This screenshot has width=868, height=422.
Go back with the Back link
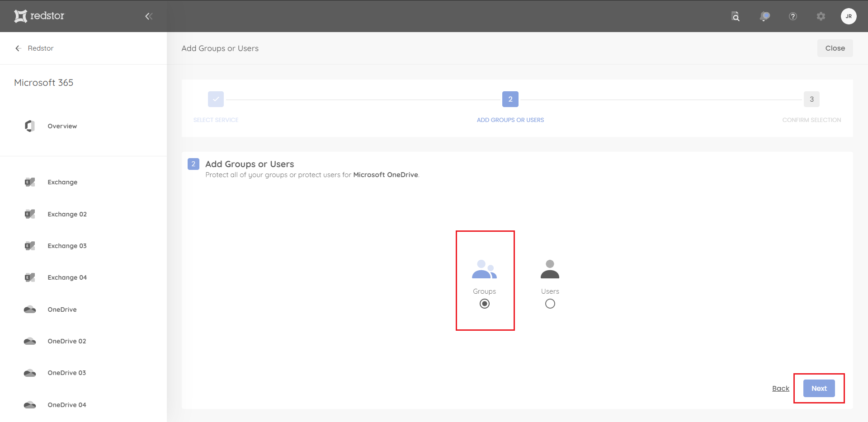pos(781,389)
